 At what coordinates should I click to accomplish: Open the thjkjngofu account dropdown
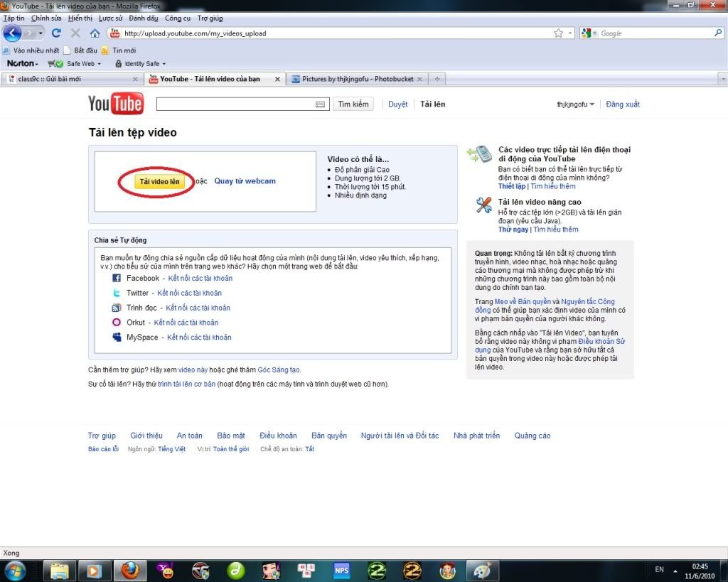[575, 104]
